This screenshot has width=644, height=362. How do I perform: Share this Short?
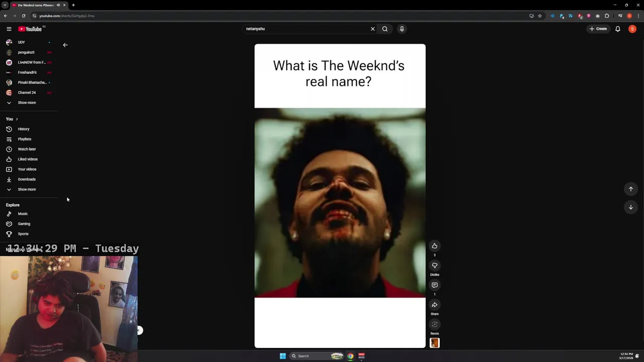click(435, 305)
